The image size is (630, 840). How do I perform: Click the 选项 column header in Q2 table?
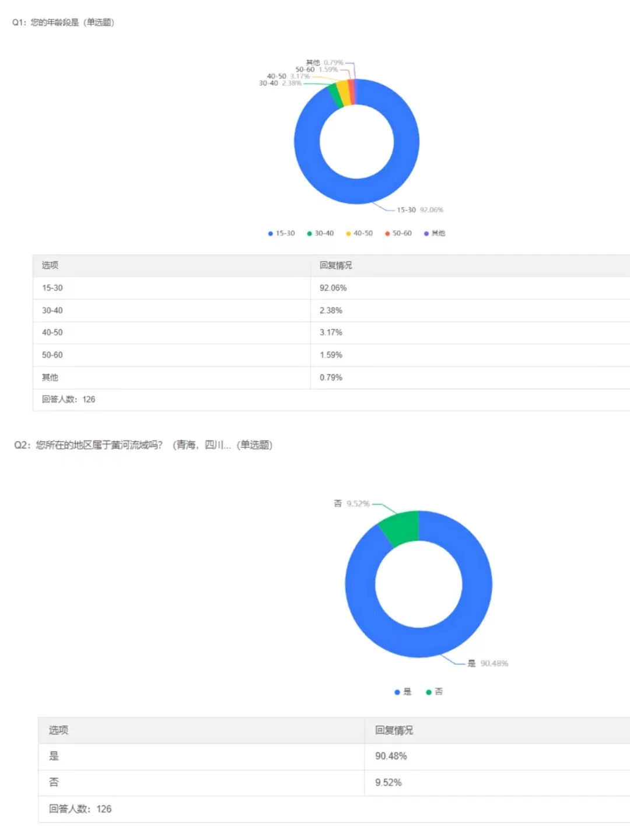(x=58, y=730)
